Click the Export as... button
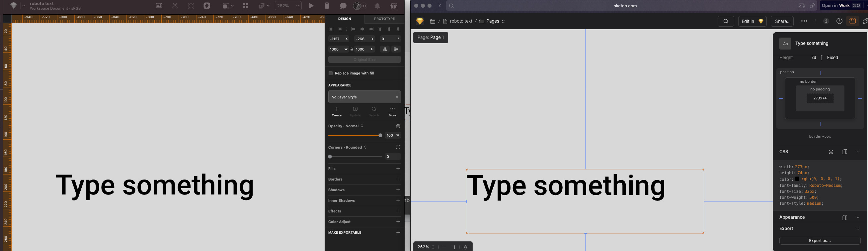This screenshot has width=868, height=251. point(820,241)
